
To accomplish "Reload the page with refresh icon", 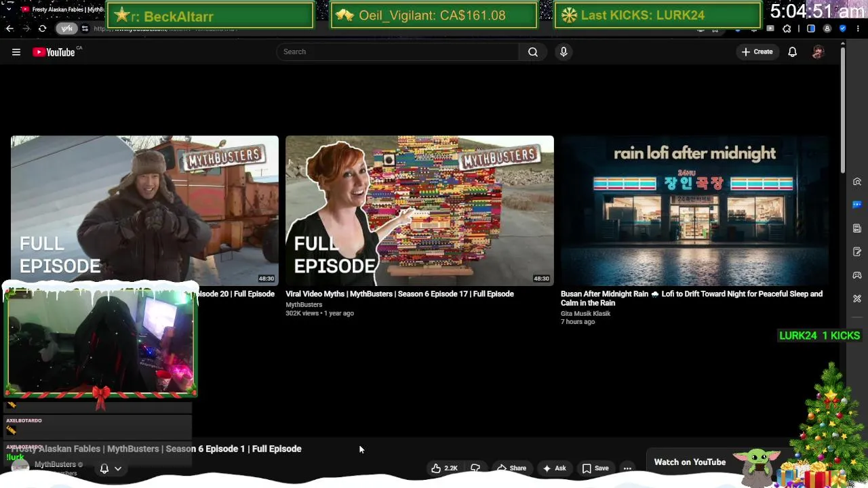I will [42, 28].
